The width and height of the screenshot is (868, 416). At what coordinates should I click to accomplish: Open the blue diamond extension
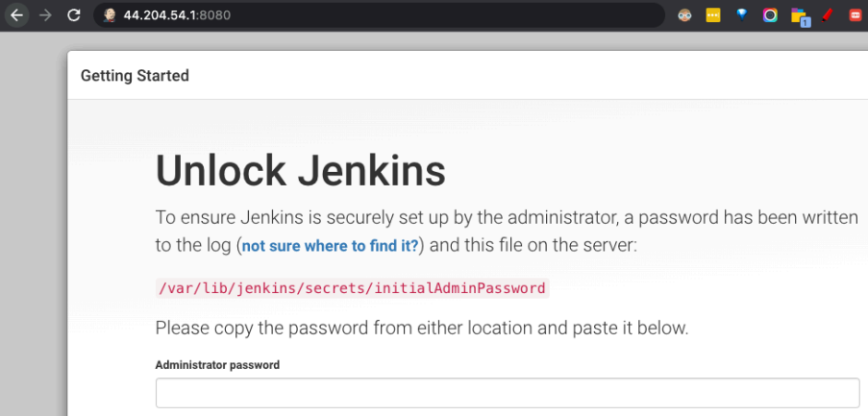742,15
